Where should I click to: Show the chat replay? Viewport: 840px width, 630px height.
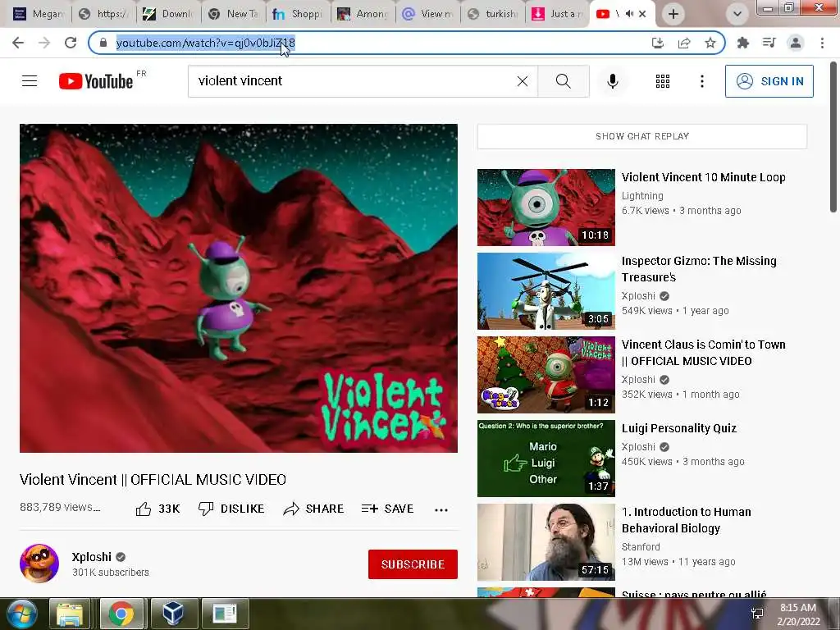point(641,136)
